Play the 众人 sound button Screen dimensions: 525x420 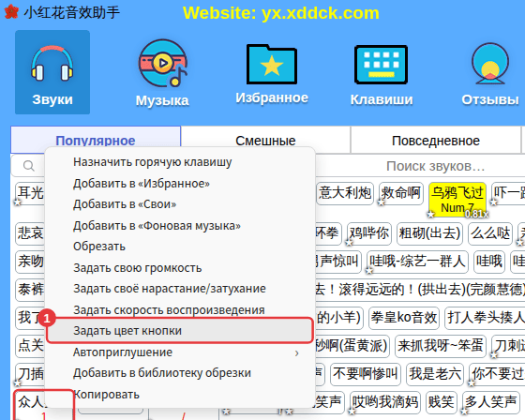click(30, 405)
